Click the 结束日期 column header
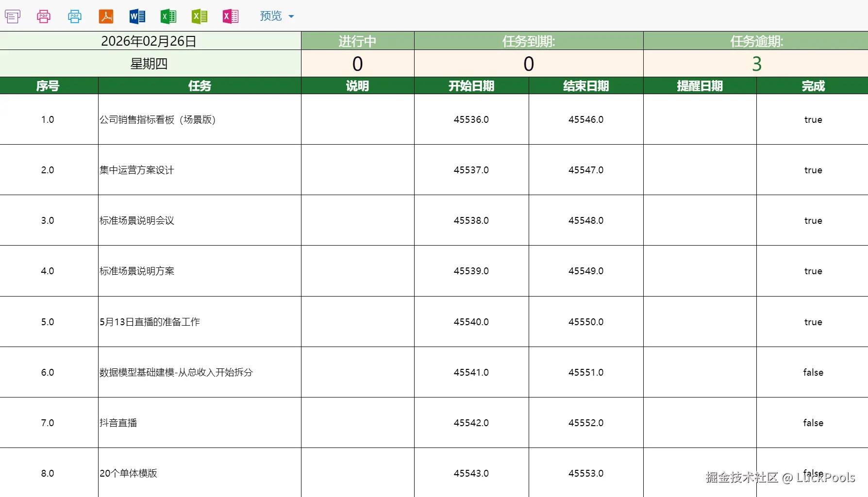 585,86
